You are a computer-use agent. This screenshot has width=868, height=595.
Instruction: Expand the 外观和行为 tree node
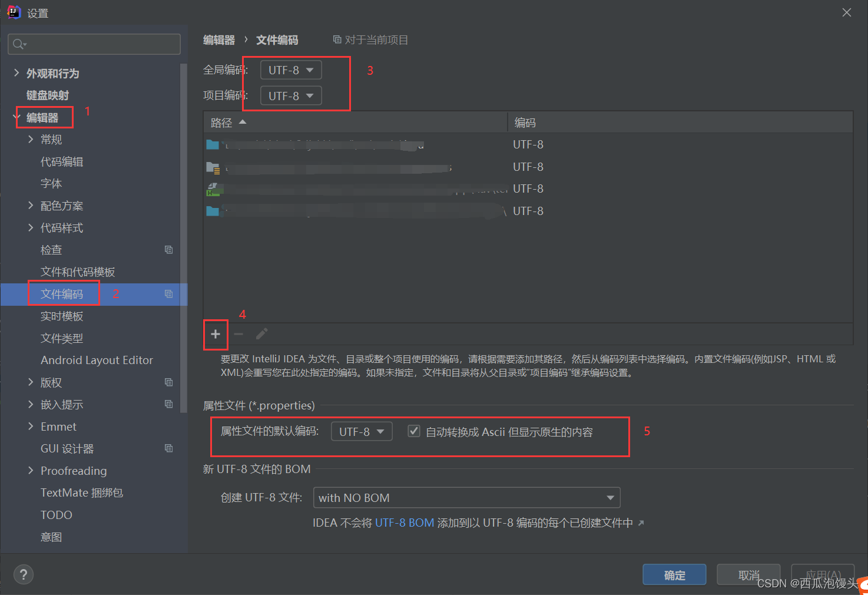pos(16,73)
